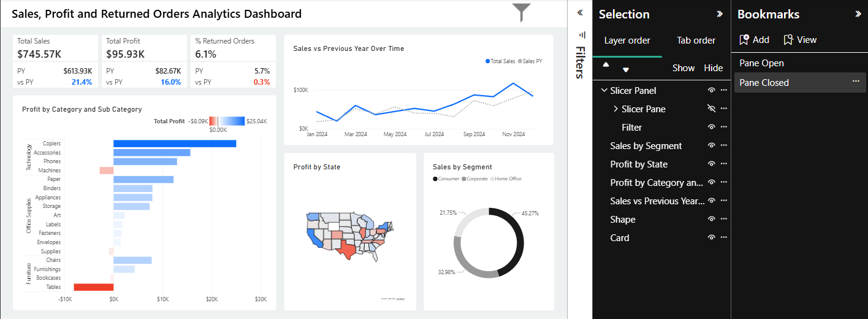Collapse the Slicer Panel group
The width and height of the screenshot is (868, 319).
coord(604,90)
